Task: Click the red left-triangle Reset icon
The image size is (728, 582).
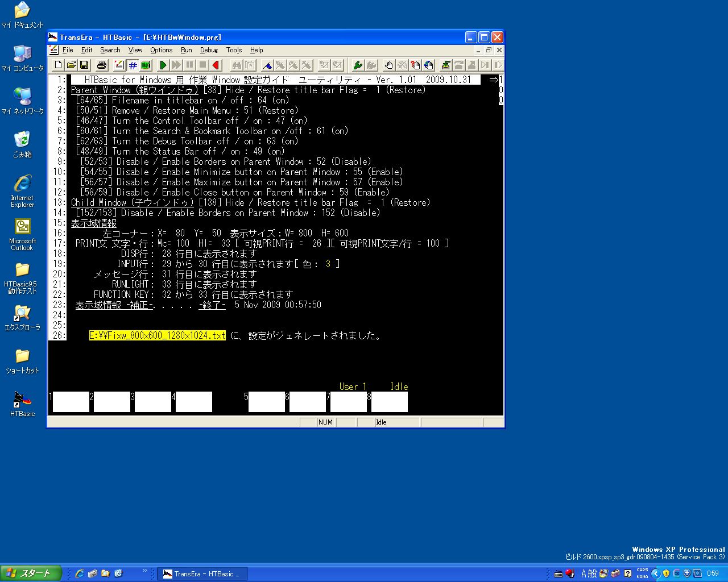Action: (216, 65)
